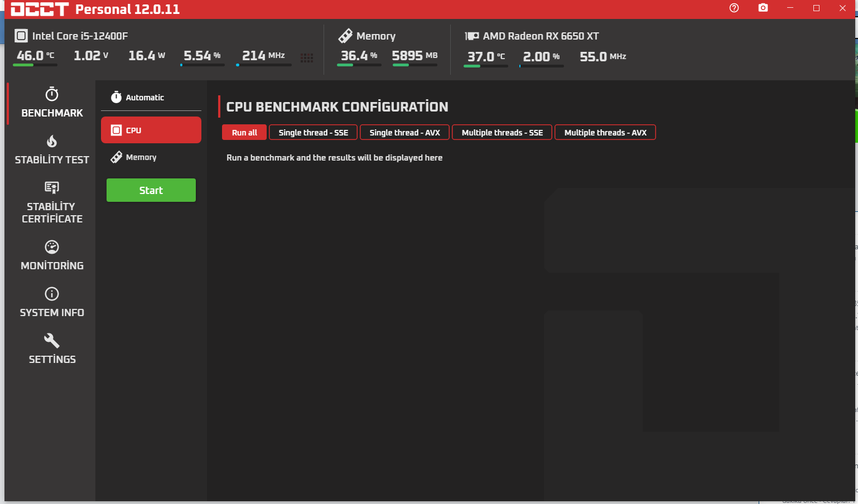This screenshot has width=858, height=504.
Task: Click the help question mark icon
Action: (x=734, y=8)
